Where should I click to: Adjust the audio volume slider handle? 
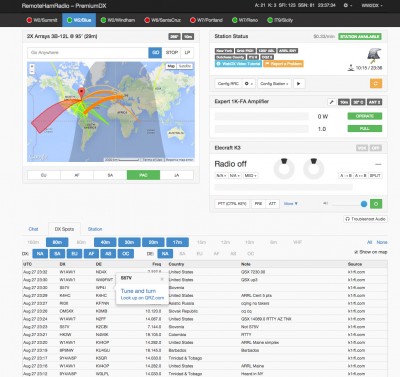click(364, 204)
